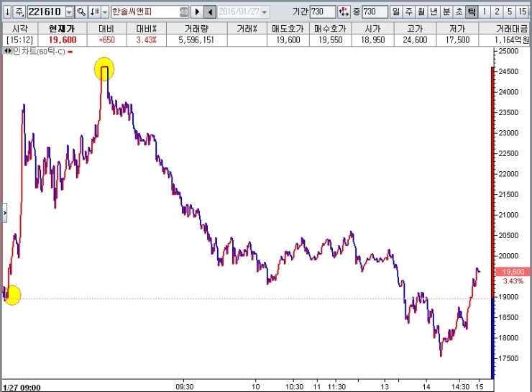Click the open price value 18,950
The width and height of the screenshot is (532, 392).
click(x=372, y=40)
